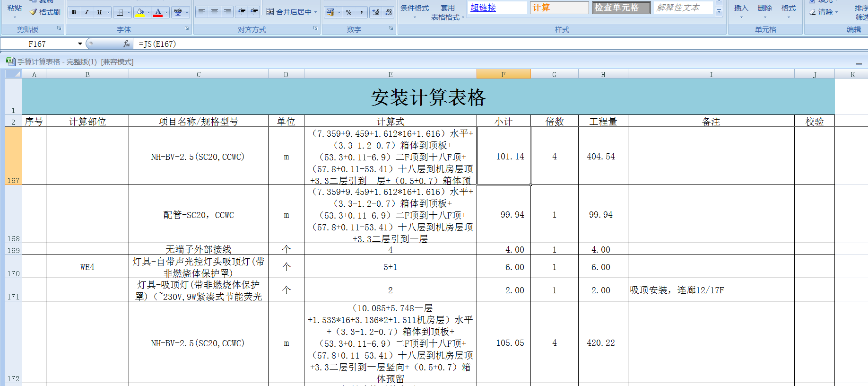Open clipboard (剪贴板) dialog launcher

60,28
